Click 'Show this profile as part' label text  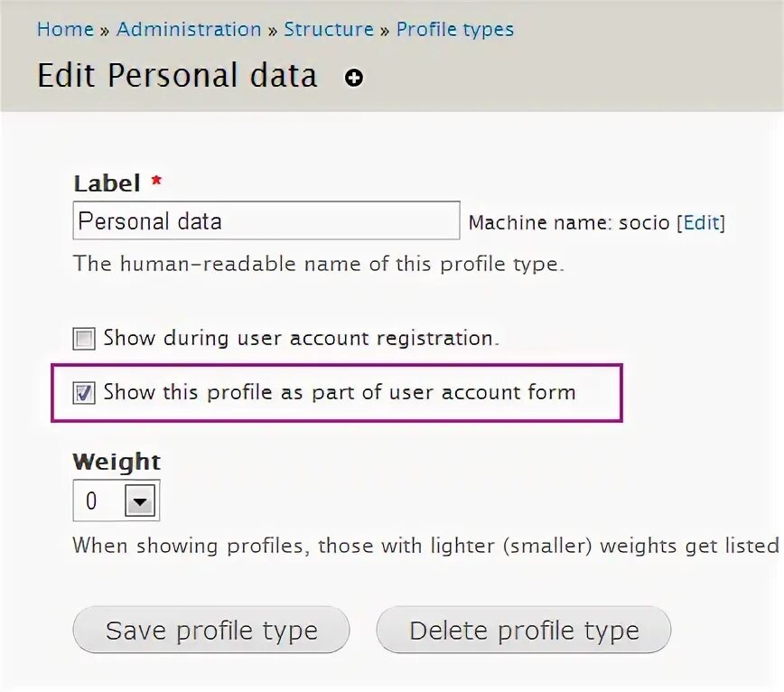[x=340, y=392]
